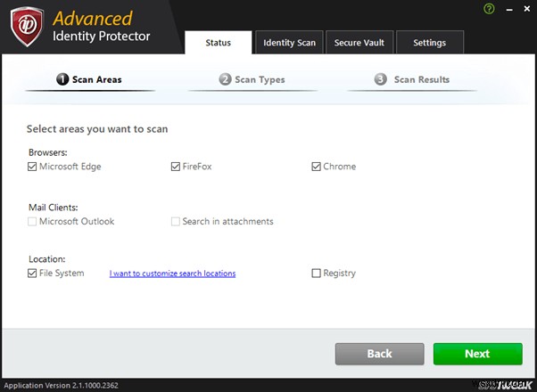Click the 'Select areas you want to scan' heading
This screenshot has width=537, height=392.
97,129
